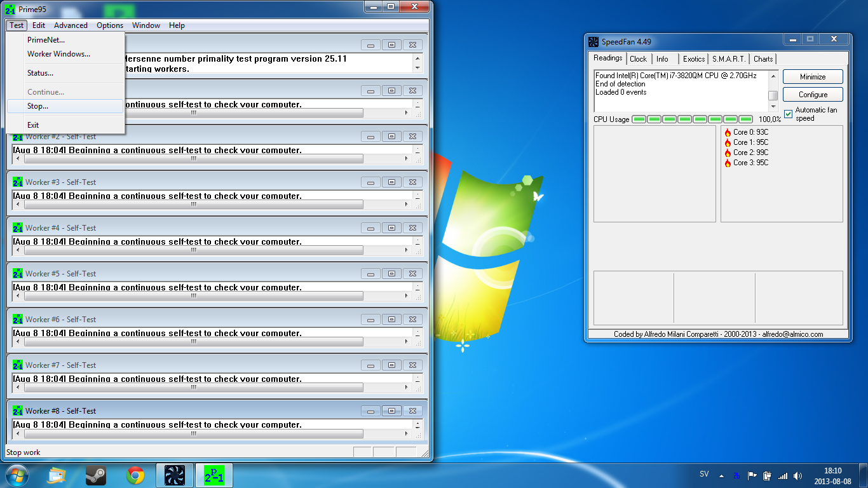Viewport: 868px width, 488px height.
Task: Click main Prime95 log scroll down arrow
Action: [417, 67]
